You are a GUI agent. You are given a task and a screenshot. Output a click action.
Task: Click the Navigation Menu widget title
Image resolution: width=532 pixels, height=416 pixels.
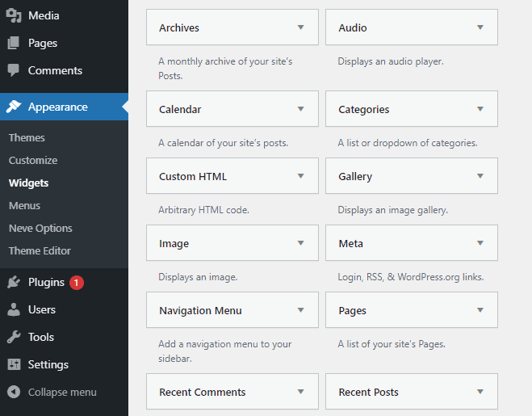(x=200, y=310)
